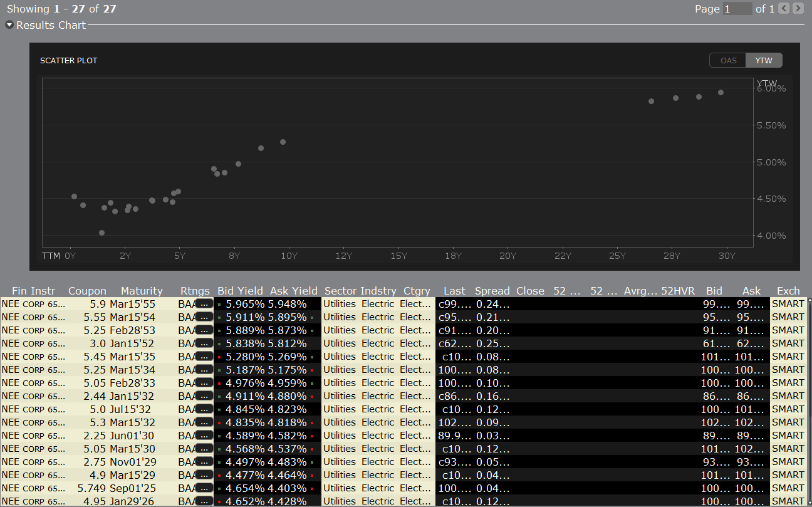Go to the next results page arrow

coord(798,8)
